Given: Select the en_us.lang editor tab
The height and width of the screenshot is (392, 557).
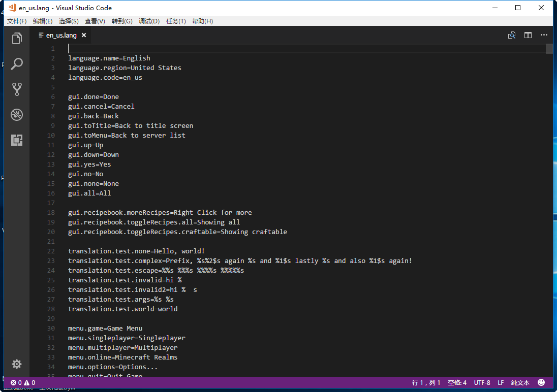Looking at the screenshot, I should click(x=60, y=35).
